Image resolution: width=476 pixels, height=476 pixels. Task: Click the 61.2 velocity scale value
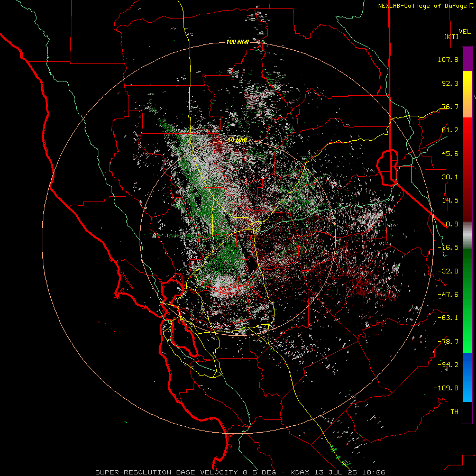[450, 130]
